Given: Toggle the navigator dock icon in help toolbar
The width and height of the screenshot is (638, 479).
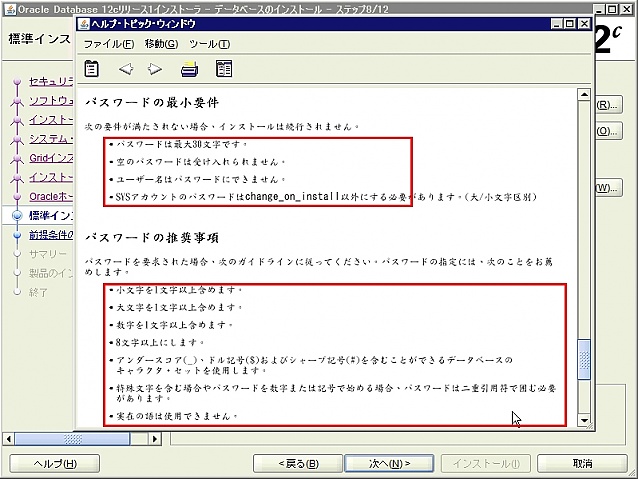Looking at the screenshot, I should coord(224,69).
